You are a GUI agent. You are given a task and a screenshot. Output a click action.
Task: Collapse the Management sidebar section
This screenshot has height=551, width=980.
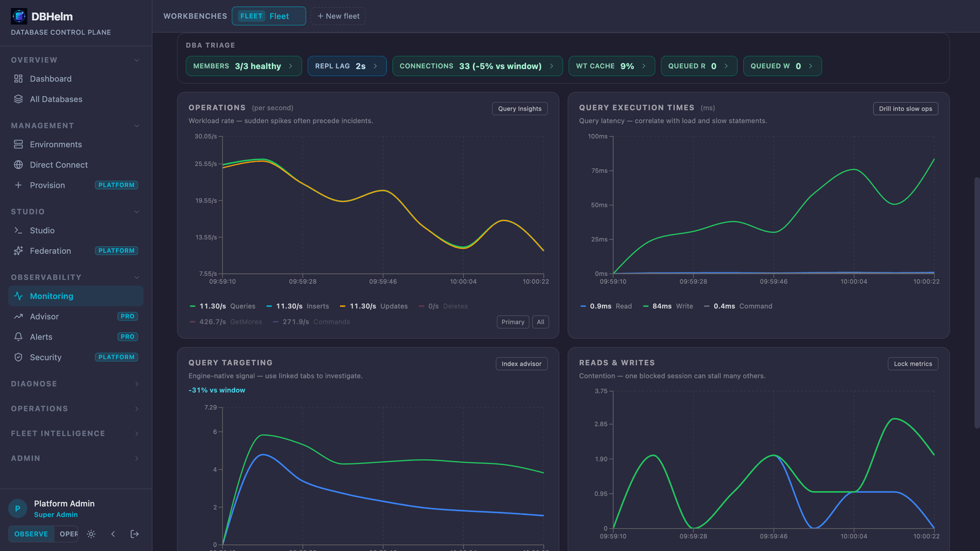pyautogui.click(x=76, y=126)
